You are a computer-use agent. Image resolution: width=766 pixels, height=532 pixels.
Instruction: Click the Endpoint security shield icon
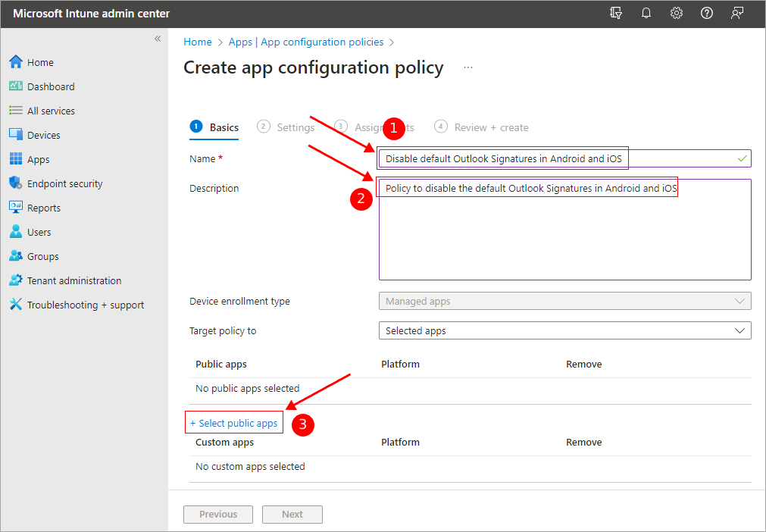(x=16, y=183)
